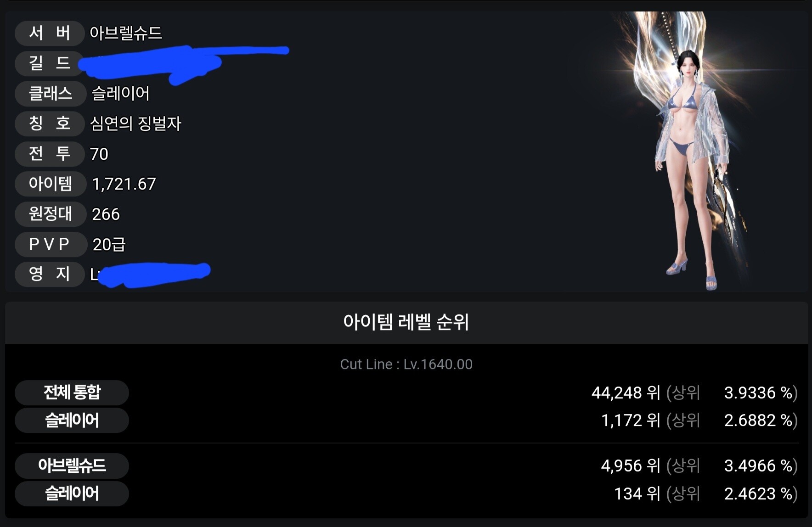Click the PVP rank label

(51, 244)
